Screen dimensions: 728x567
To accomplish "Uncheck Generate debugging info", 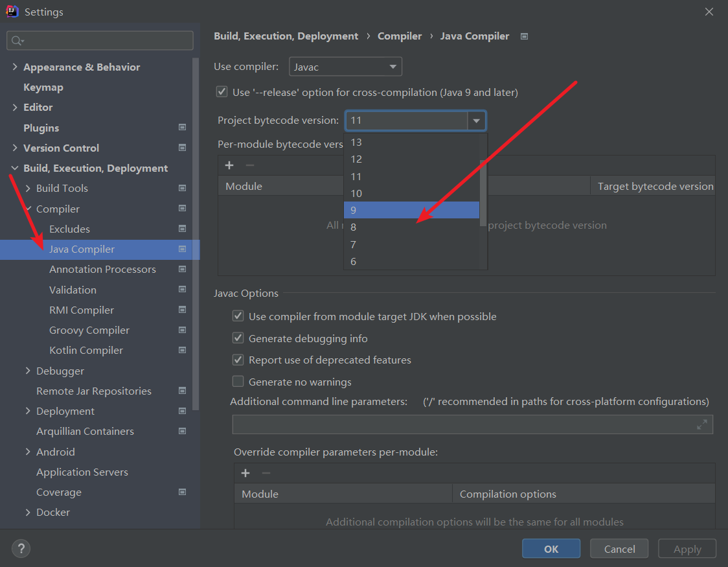I will [x=238, y=338].
